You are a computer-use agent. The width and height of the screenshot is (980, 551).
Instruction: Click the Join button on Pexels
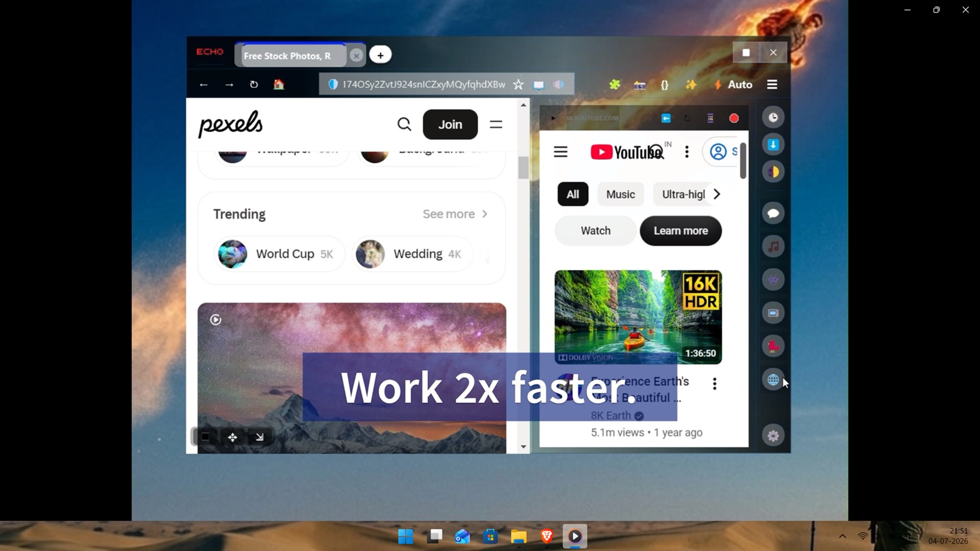tap(450, 124)
